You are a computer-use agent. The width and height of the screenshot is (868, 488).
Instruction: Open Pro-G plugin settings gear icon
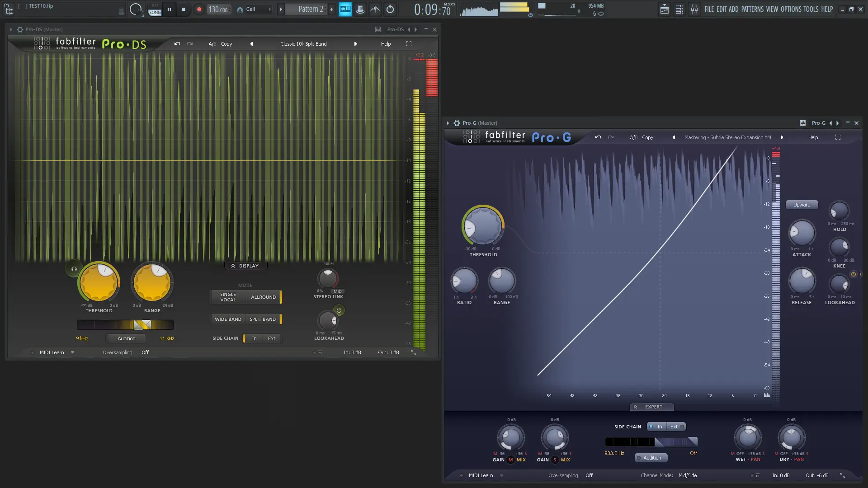click(457, 123)
